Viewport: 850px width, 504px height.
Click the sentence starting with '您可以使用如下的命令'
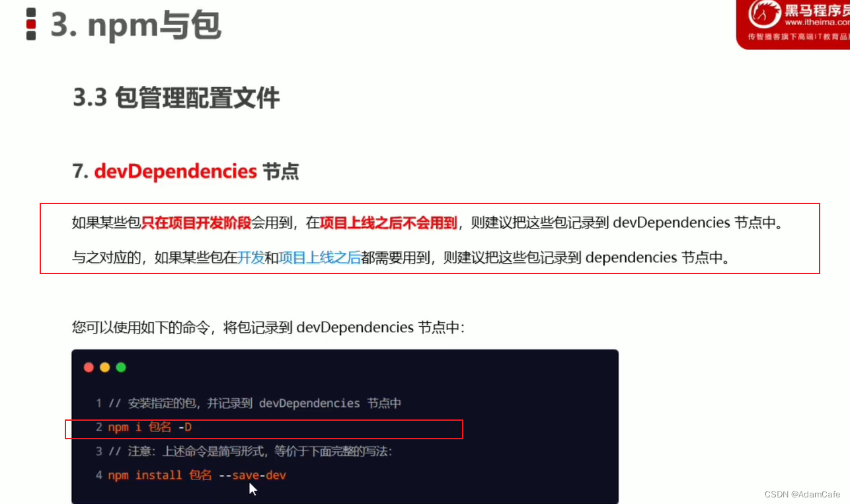(268, 327)
